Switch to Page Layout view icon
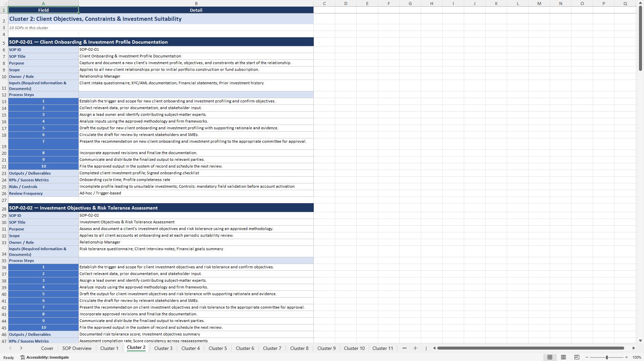This screenshot has height=361, width=644. 563,357
